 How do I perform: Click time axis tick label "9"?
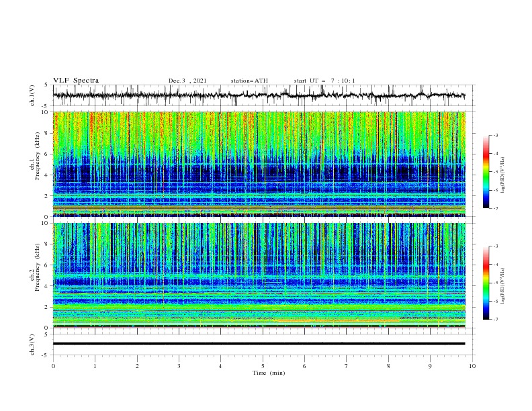tap(430, 366)
